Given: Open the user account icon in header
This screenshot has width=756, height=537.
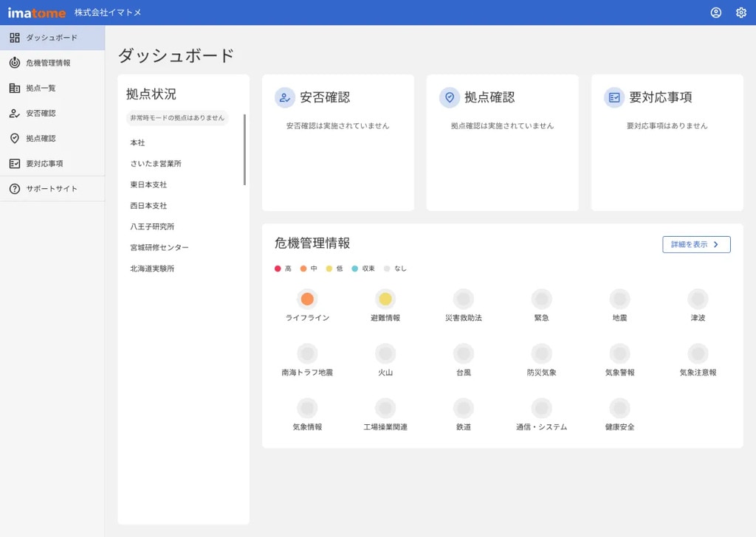Looking at the screenshot, I should (715, 13).
